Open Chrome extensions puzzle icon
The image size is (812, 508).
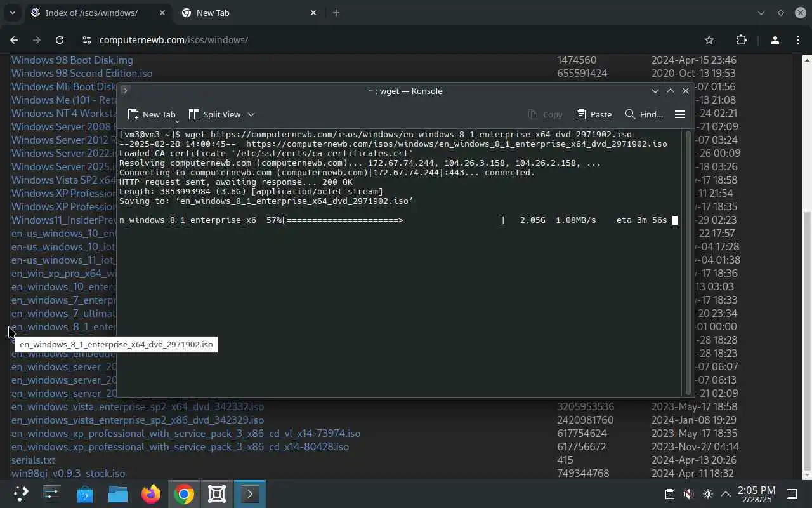pos(741,40)
